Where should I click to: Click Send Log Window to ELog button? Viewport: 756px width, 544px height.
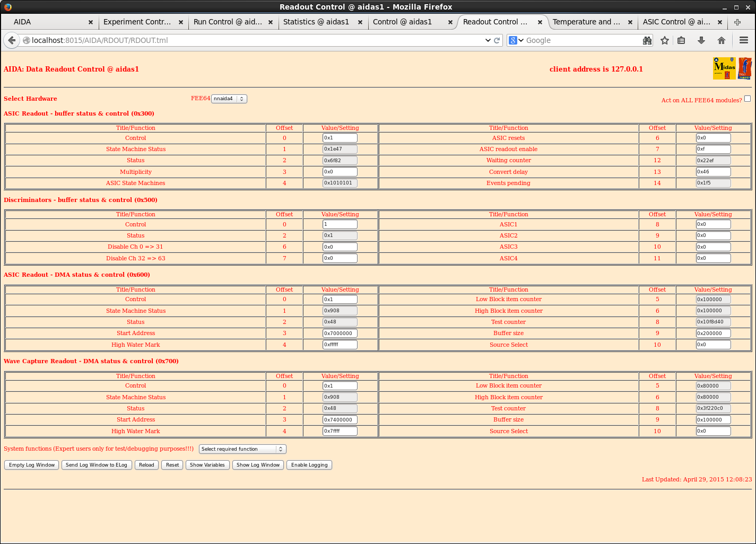[97, 465]
